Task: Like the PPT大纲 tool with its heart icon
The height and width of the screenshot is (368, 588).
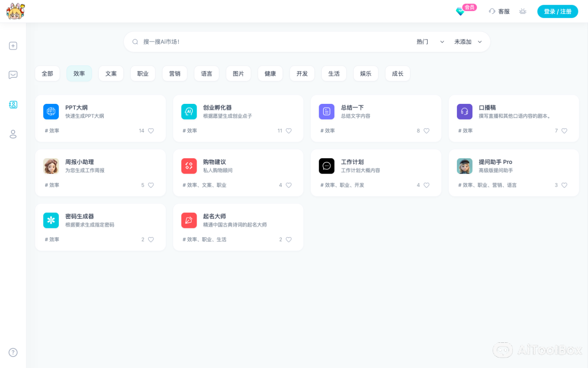Action: pyautogui.click(x=151, y=131)
